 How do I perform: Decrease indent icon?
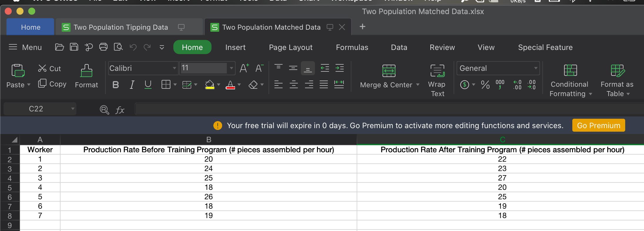pos(325,68)
